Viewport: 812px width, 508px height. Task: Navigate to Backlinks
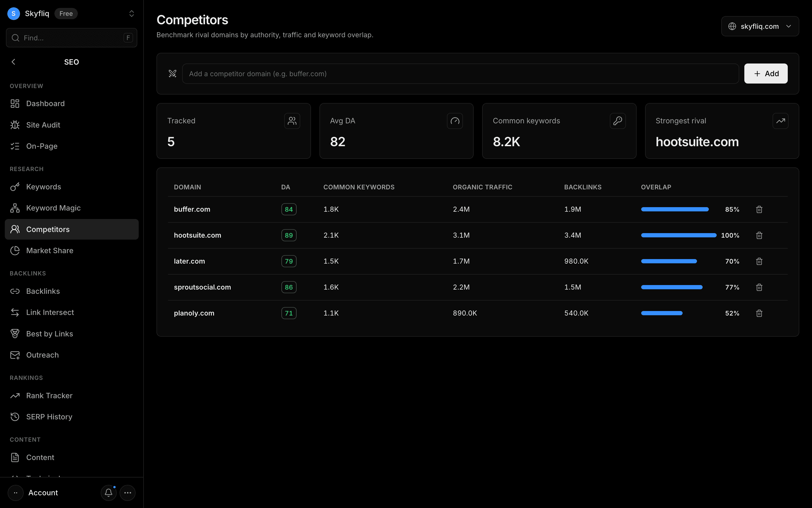pyautogui.click(x=71, y=291)
